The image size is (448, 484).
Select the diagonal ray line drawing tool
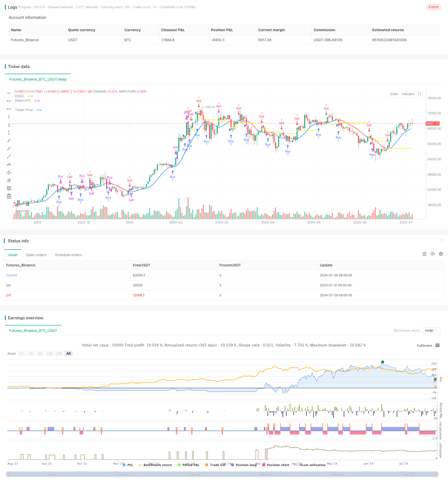click(9, 149)
